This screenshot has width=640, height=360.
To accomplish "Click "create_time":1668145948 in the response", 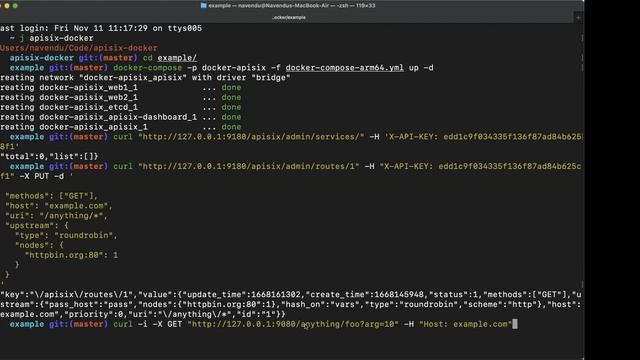I will (364, 294).
